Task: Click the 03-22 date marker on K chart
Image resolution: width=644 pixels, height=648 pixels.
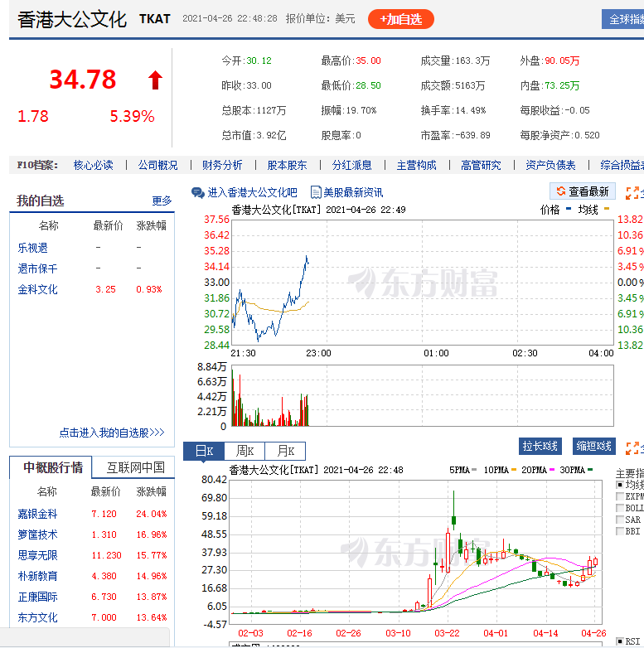Action: pyautogui.click(x=447, y=633)
